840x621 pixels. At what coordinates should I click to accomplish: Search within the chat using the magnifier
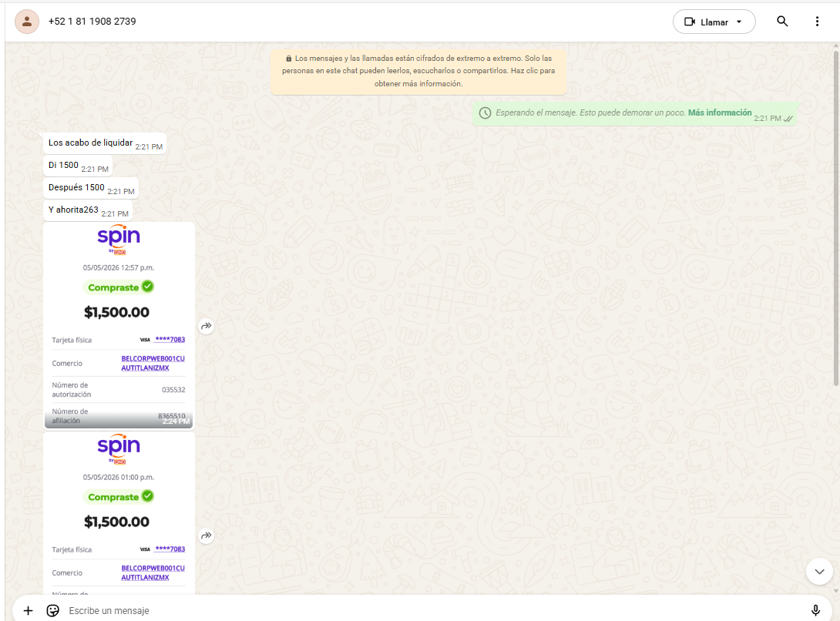coord(782,22)
